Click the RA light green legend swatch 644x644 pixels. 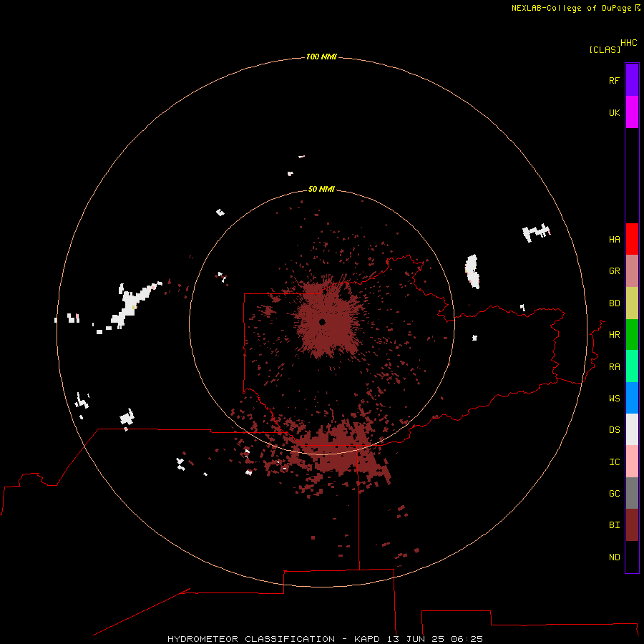tap(632, 366)
